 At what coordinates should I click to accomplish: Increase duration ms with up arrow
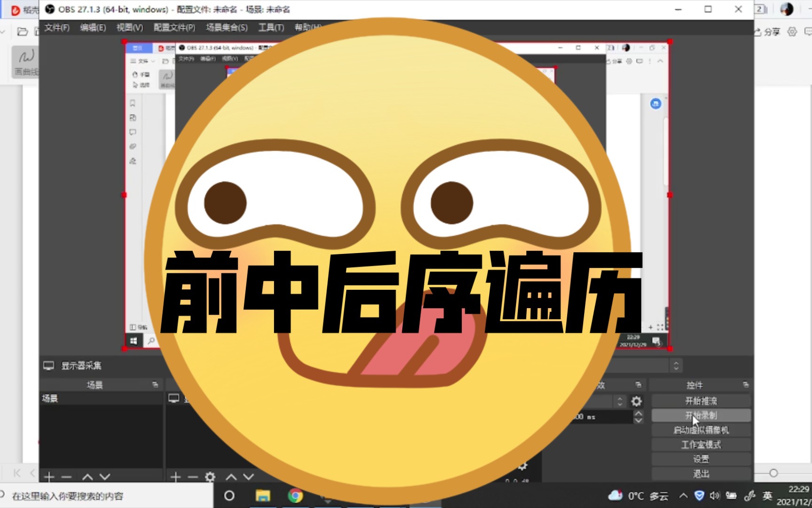tap(638, 413)
